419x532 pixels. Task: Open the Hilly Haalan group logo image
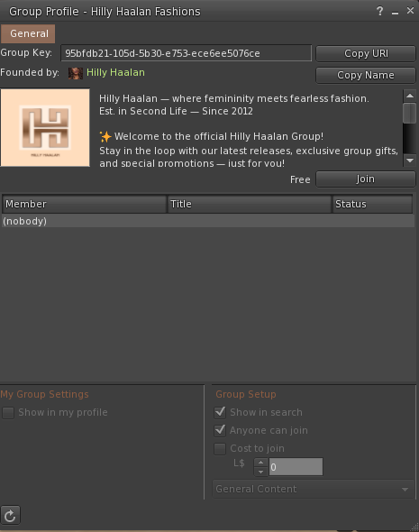tap(45, 127)
